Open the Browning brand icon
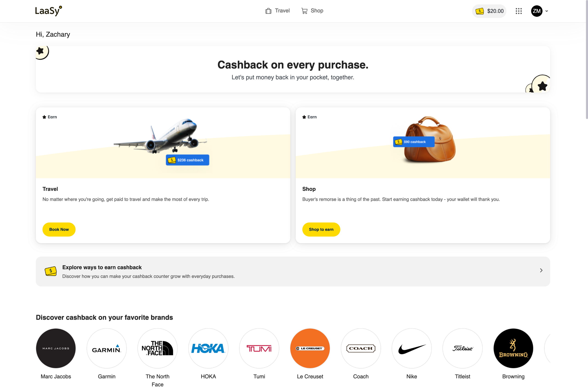Image resolution: width=588 pixels, height=392 pixels. click(x=513, y=348)
